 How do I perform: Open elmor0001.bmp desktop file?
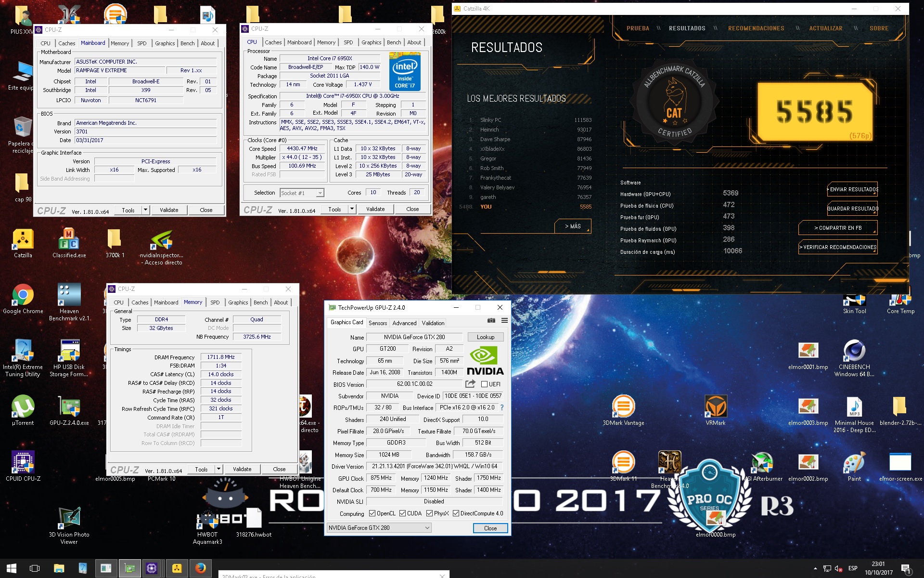pos(808,355)
